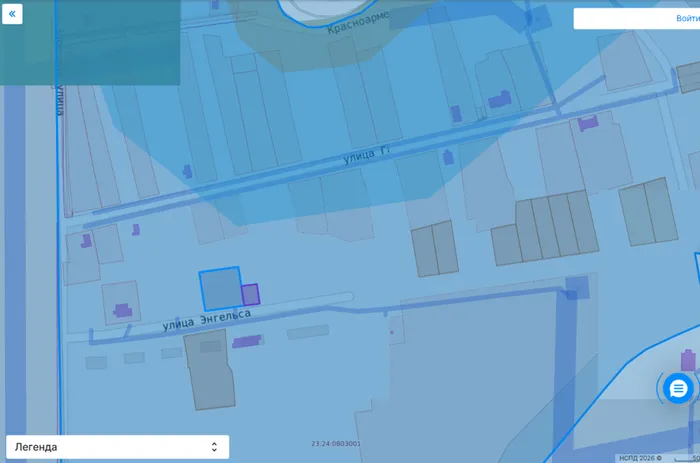The height and width of the screenshot is (463, 700).
Task: Collapse the side panel with the double-chevron icon
Action: point(12,15)
